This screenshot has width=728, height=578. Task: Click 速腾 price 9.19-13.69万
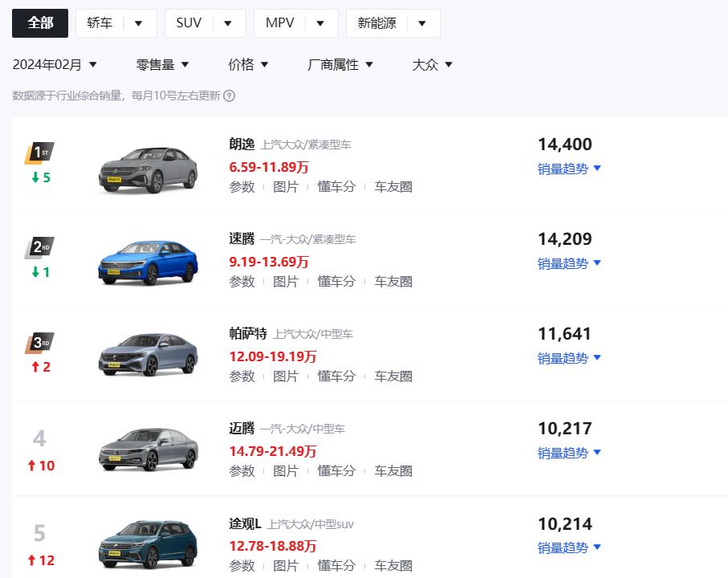tap(269, 262)
